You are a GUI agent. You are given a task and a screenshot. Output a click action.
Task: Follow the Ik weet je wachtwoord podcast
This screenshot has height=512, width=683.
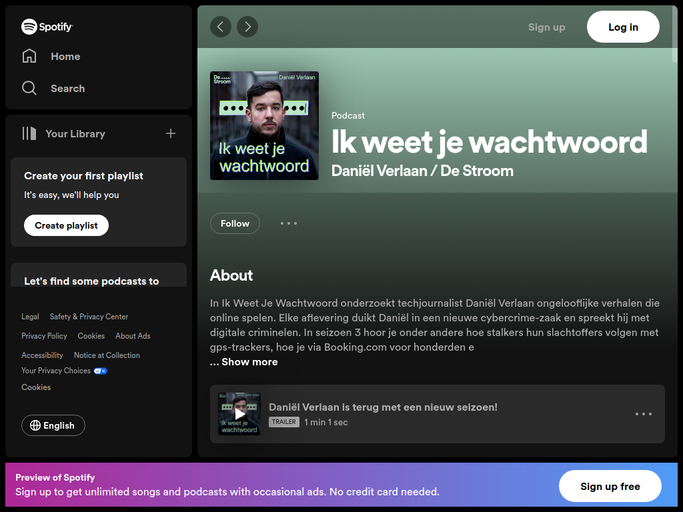(x=235, y=224)
